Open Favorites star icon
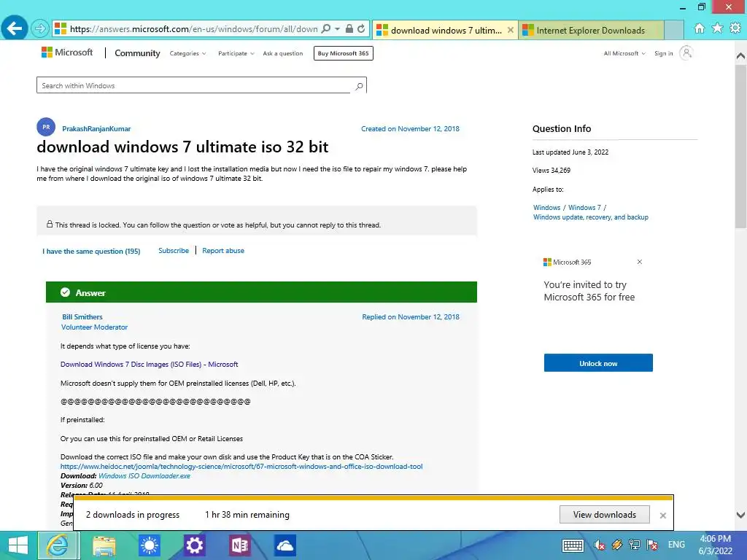The width and height of the screenshot is (747, 560). point(717,28)
